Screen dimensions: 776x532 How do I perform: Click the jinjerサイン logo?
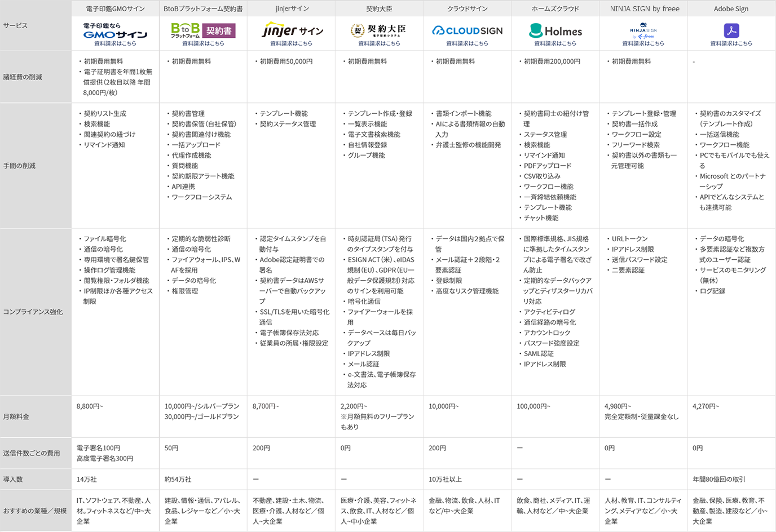[292, 30]
